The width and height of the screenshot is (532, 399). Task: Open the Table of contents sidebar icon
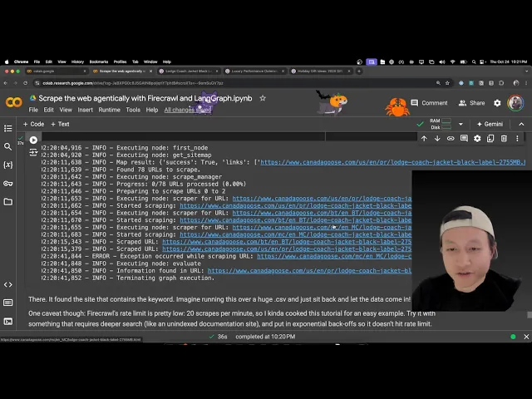click(x=8, y=129)
